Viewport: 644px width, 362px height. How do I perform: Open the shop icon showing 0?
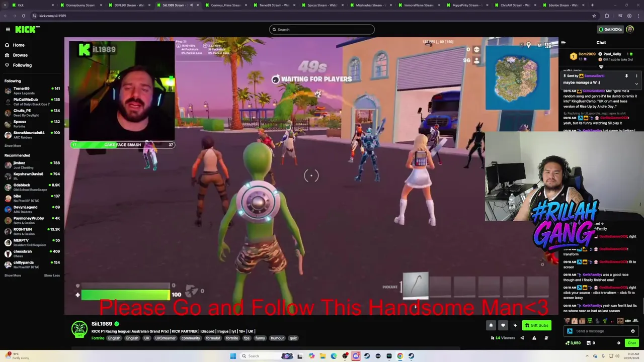[x=590, y=343]
